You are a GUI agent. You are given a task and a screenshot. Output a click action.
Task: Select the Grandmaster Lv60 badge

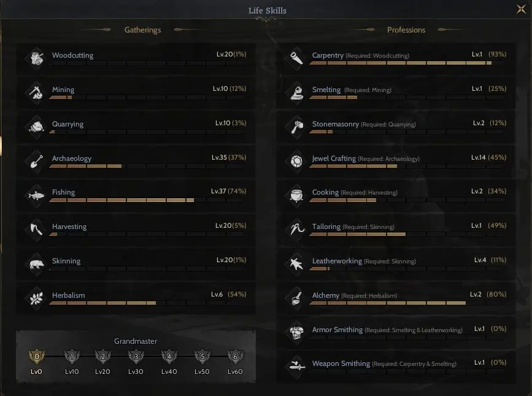pyautogui.click(x=235, y=356)
